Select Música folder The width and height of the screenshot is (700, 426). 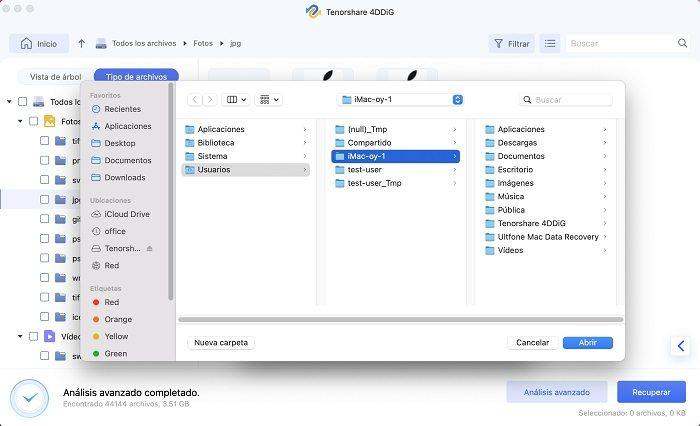[x=546, y=196]
